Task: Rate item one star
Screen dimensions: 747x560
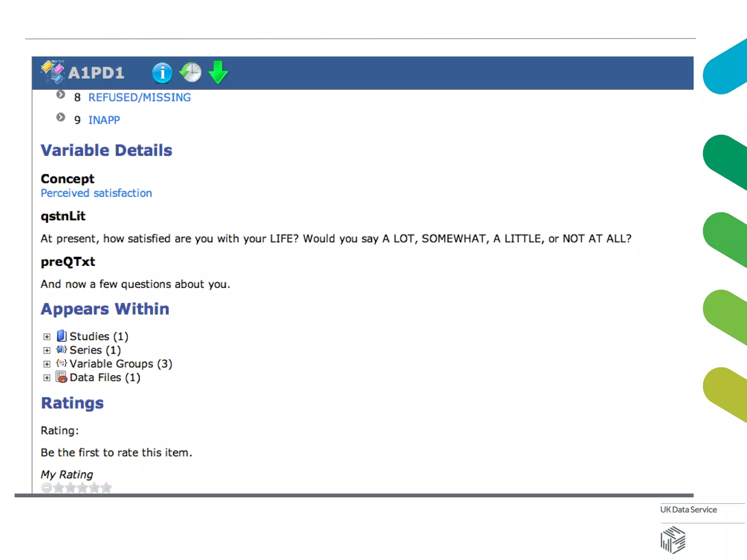Action: [59, 487]
